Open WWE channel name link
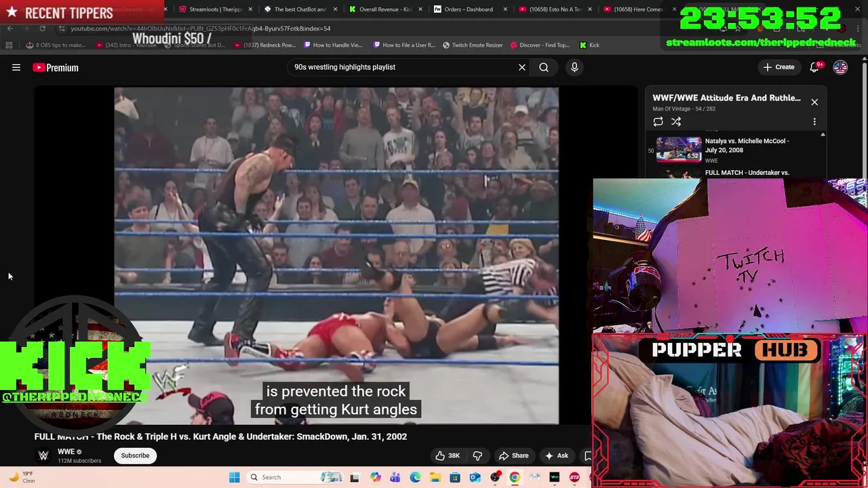 click(66, 451)
